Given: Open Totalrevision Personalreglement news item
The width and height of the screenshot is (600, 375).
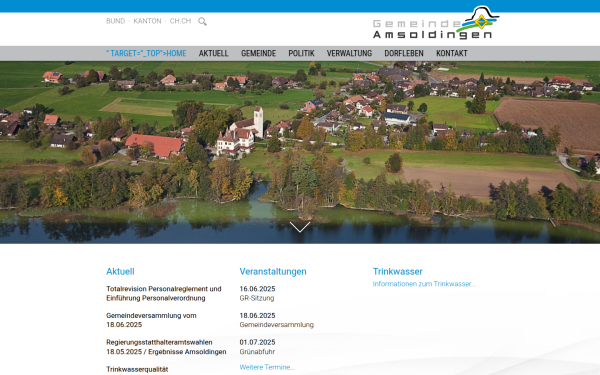Looking at the screenshot, I should click(164, 293).
